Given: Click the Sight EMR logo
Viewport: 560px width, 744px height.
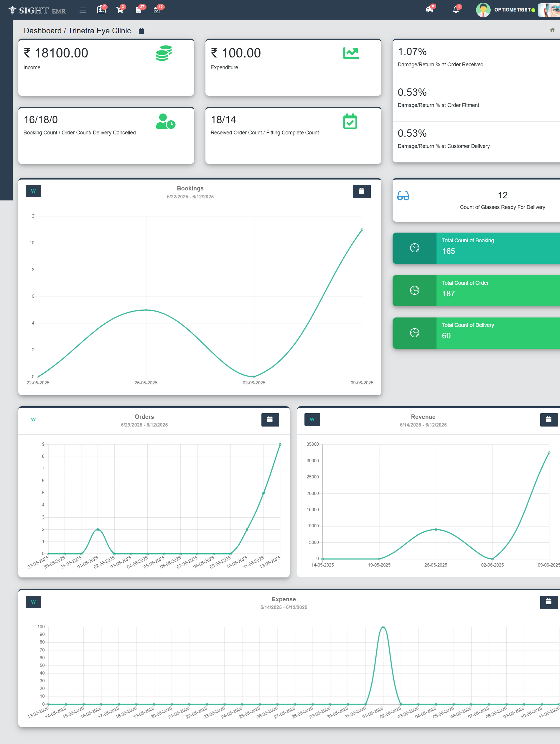Looking at the screenshot, I should 37,10.
